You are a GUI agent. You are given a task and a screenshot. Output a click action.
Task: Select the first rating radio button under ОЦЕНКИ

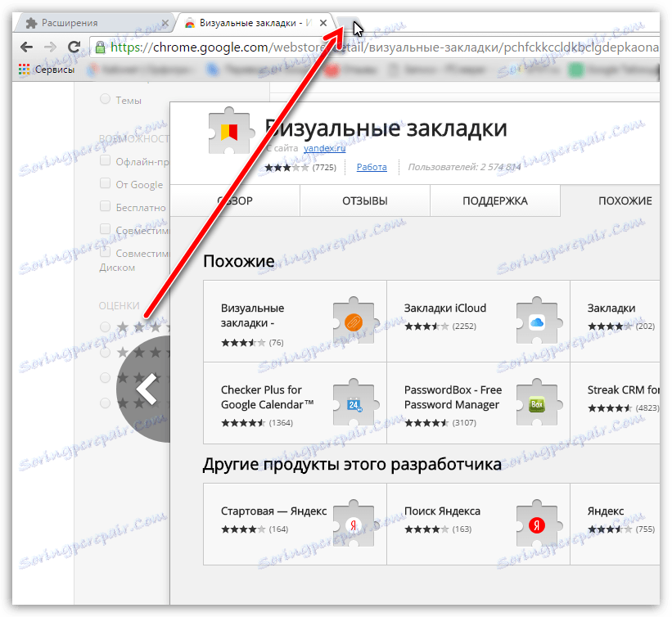[105, 327]
